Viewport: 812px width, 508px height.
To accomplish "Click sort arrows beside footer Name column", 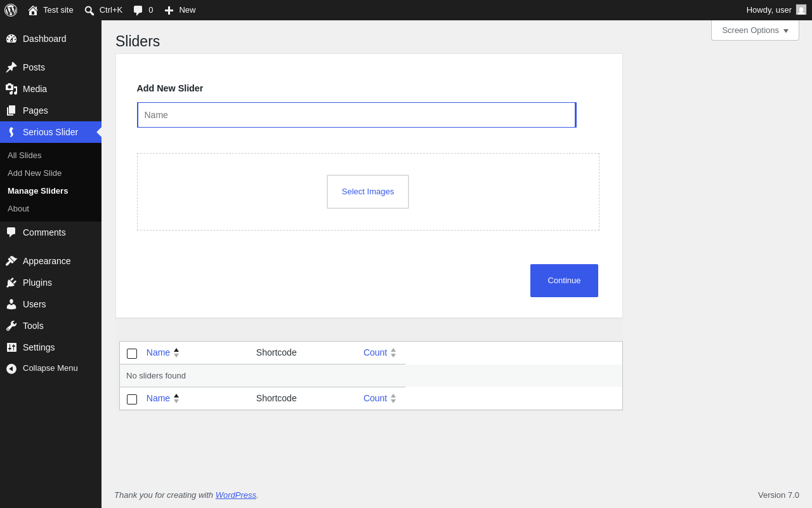I will click(176, 398).
